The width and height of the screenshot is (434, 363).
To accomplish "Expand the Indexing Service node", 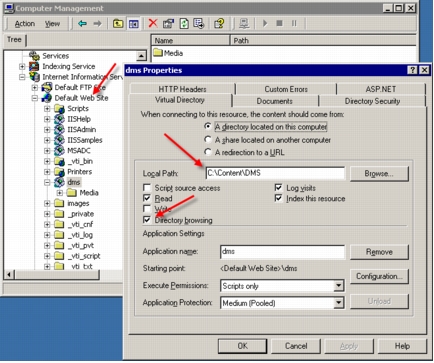I will coord(22,66).
